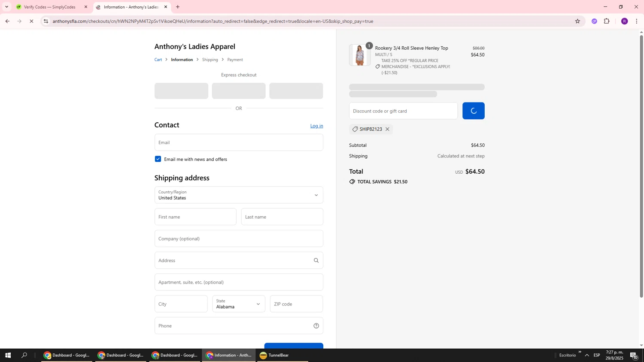The image size is (644, 362).
Task: Open Country/Region dropdown
Action: (239, 195)
